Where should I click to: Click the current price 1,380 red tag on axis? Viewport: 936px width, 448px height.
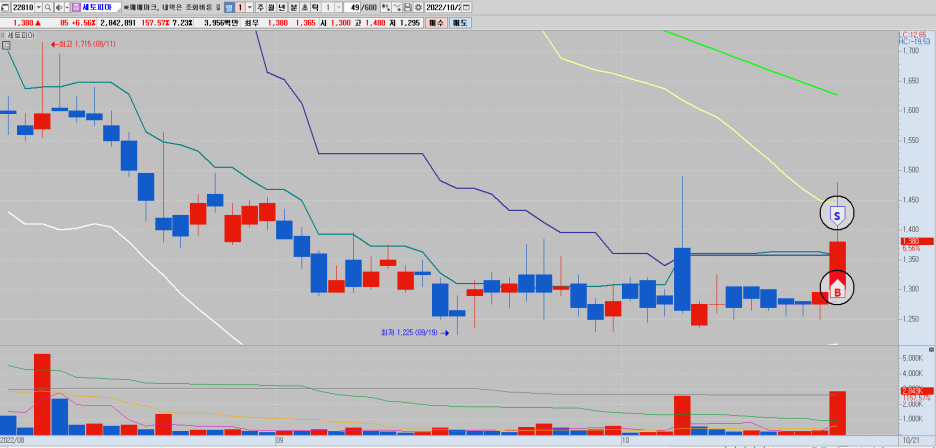pos(916,241)
